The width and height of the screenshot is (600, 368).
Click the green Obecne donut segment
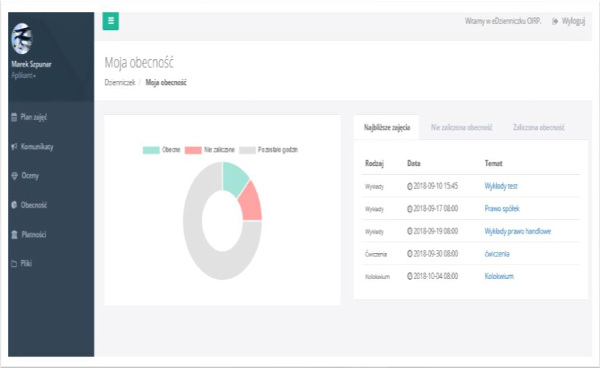(x=234, y=177)
